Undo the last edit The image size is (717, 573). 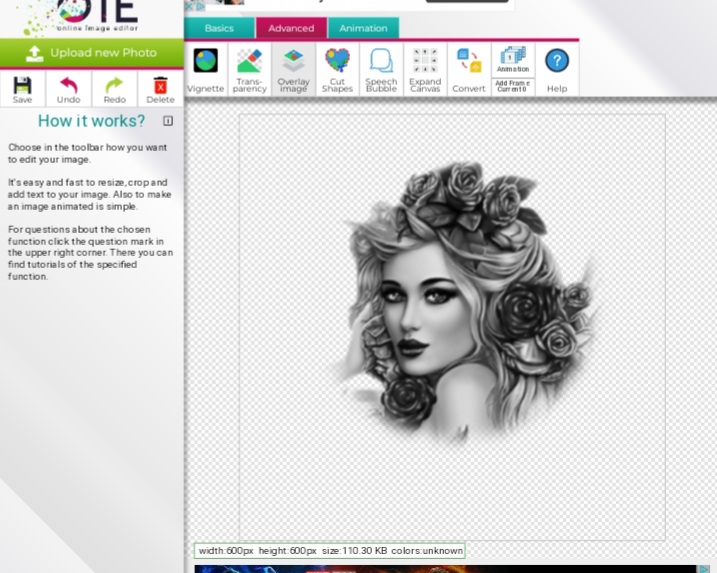[x=68, y=88]
